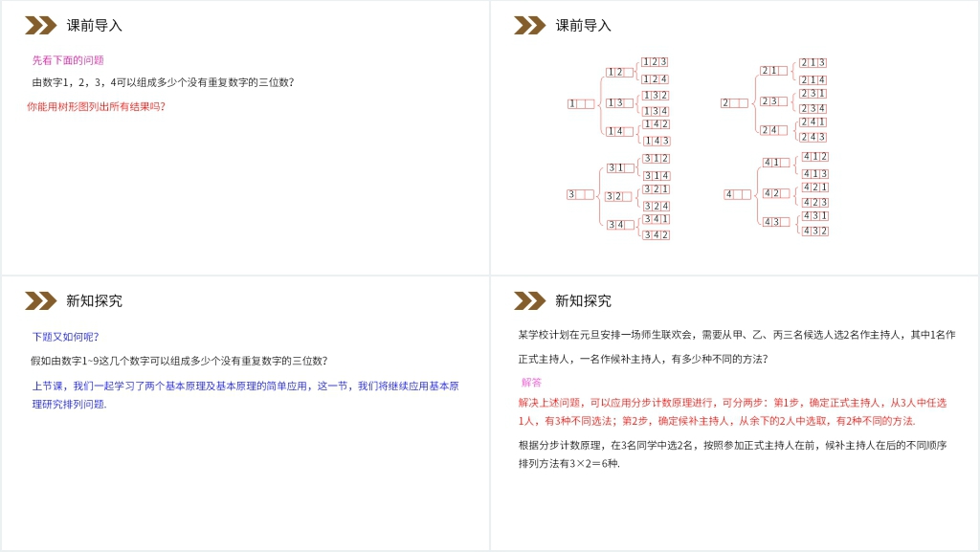The image size is (980, 552).
Task: Click the tree box showing digits 4 3 and blank
Action: click(x=776, y=222)
